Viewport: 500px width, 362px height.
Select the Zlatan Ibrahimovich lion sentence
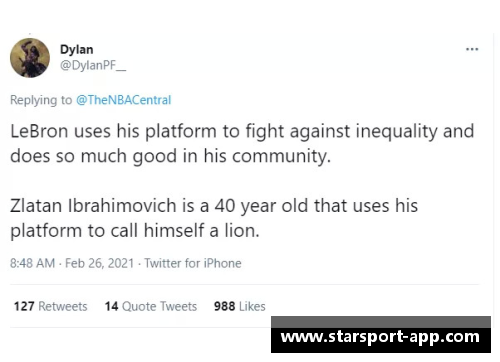click(x=214, y=218)
